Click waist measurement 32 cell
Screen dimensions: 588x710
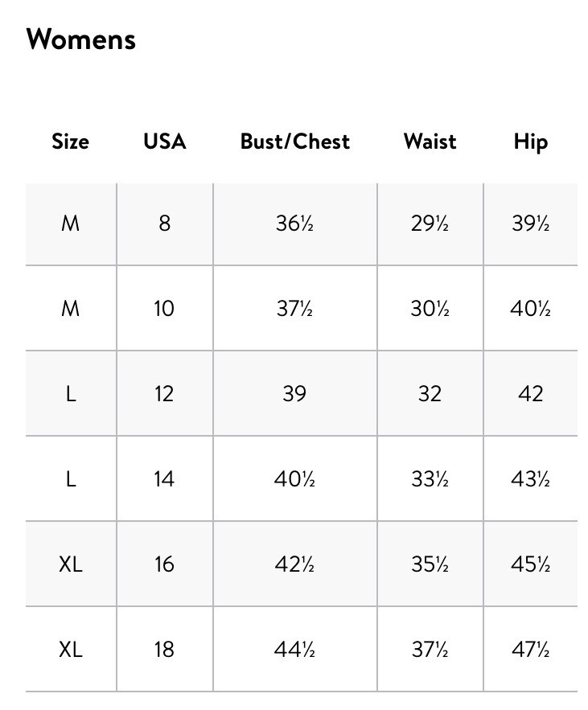(x=430, y=393)
